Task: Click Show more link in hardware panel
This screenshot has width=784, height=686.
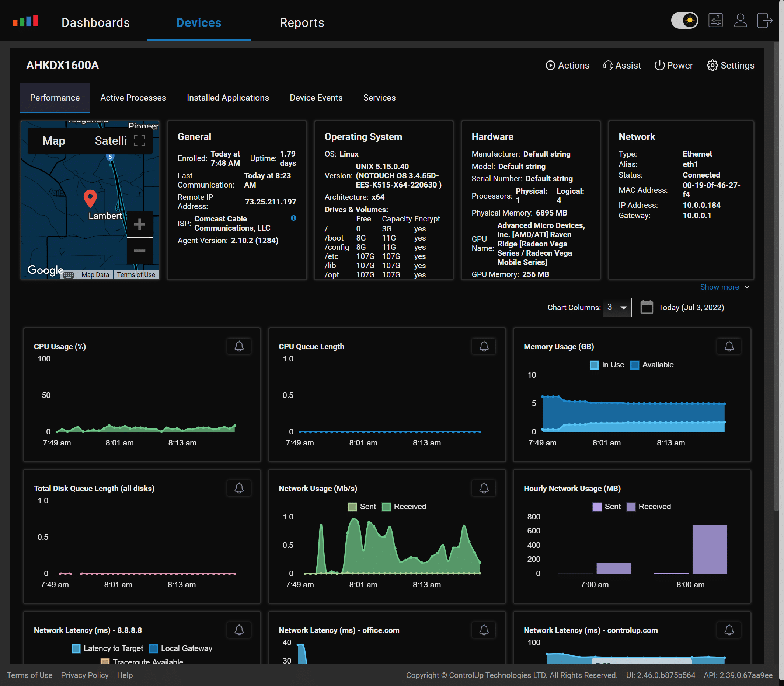Action: 720,287
